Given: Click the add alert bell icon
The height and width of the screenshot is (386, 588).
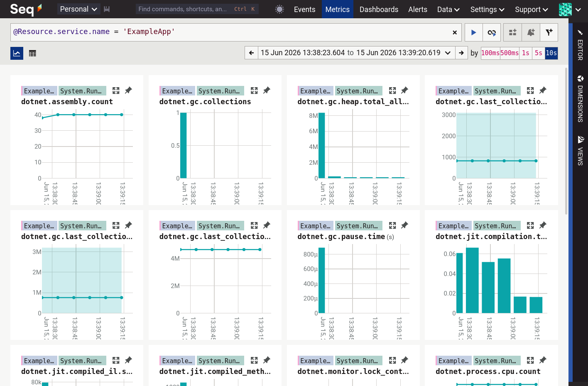Looking at the screenshot, I should pos(531,32).
